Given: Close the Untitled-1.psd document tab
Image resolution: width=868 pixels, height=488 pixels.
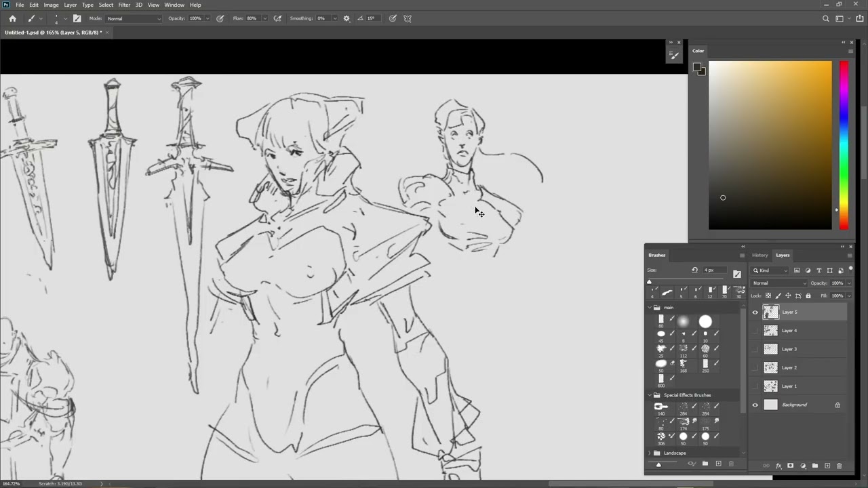Looking at the screenshot, I should coord(107,33).
